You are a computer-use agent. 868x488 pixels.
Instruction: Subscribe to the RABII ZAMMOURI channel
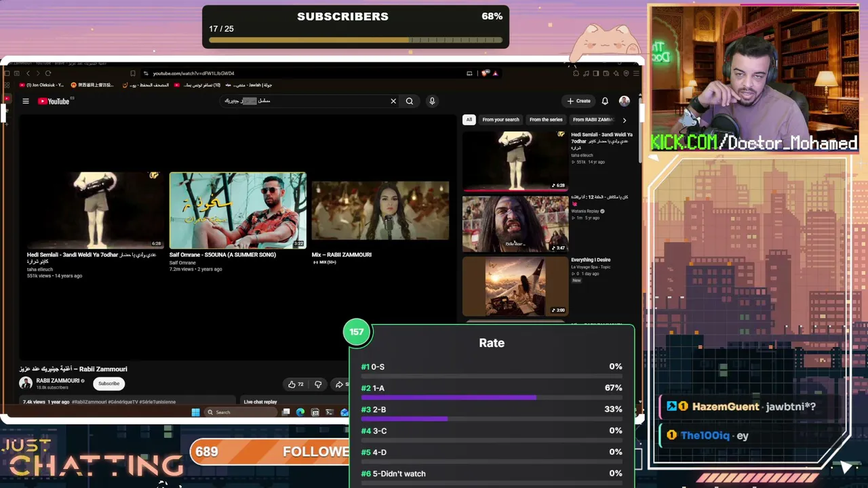point(108,384)
